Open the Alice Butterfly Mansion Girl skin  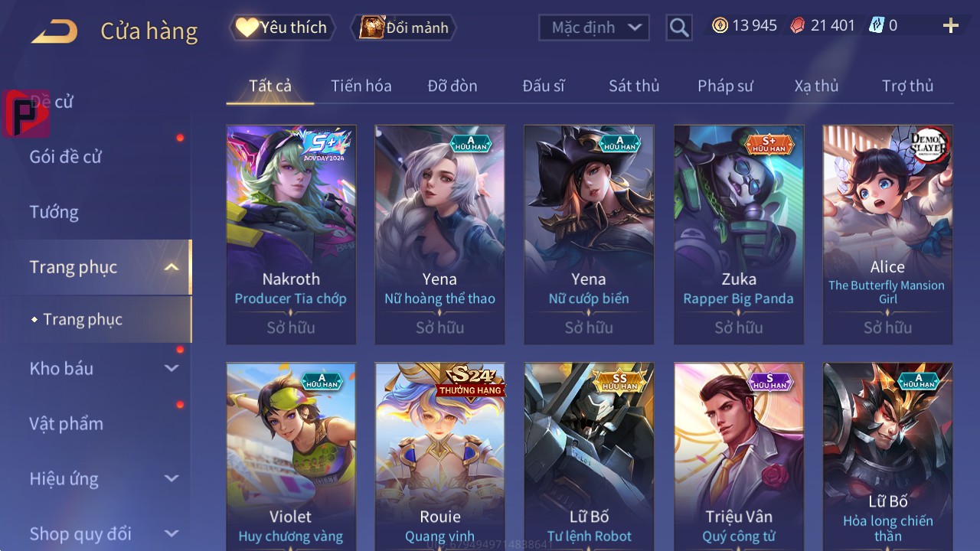click(888, 234)
